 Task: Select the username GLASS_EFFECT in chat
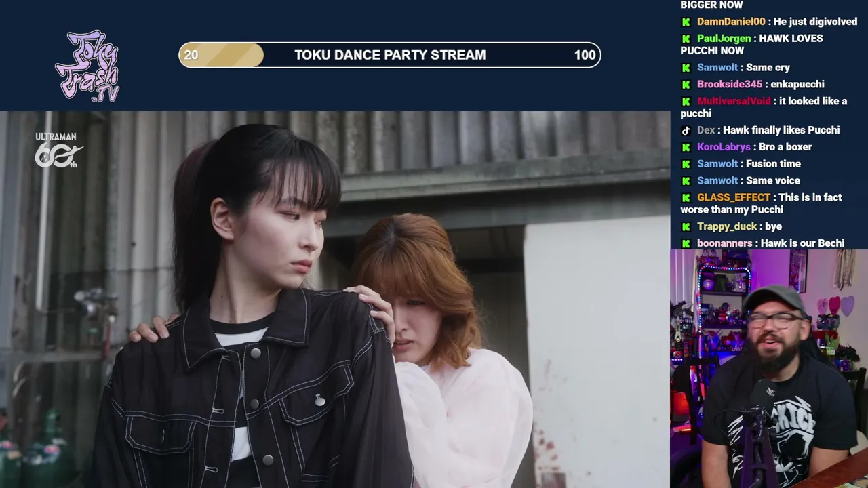[734, 197]
